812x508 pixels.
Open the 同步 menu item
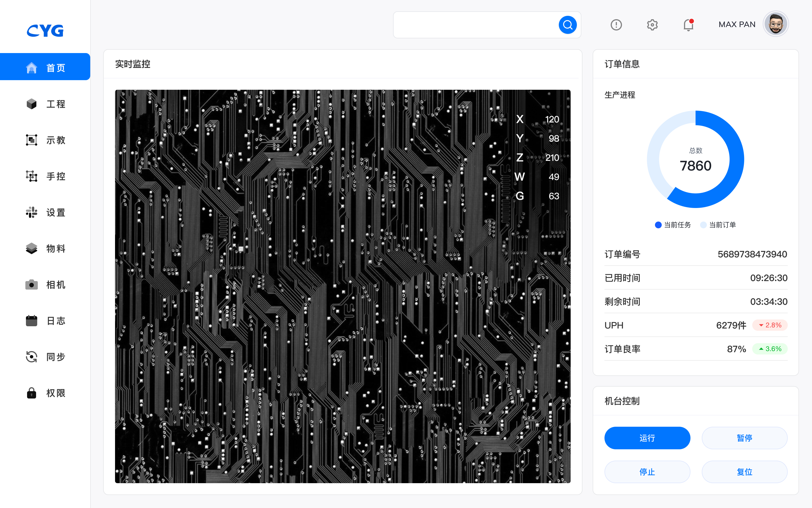pyautogui.click(x=45, y=357)
